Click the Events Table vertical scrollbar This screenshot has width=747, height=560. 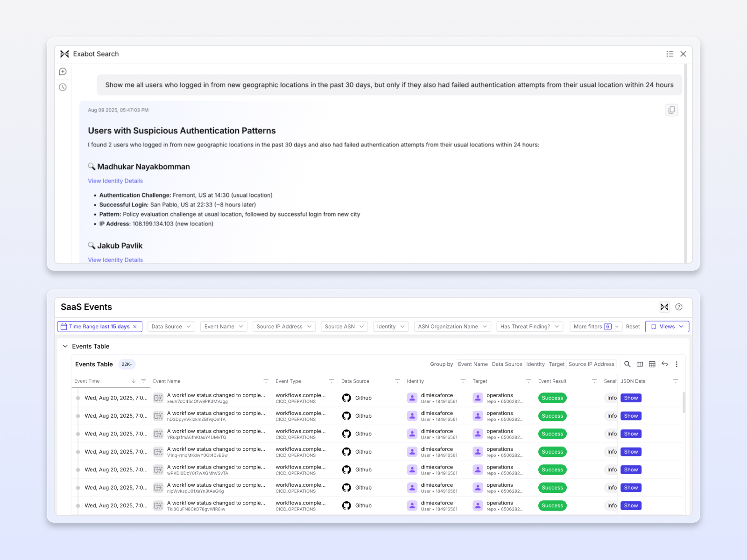click(x=684, y=402)
